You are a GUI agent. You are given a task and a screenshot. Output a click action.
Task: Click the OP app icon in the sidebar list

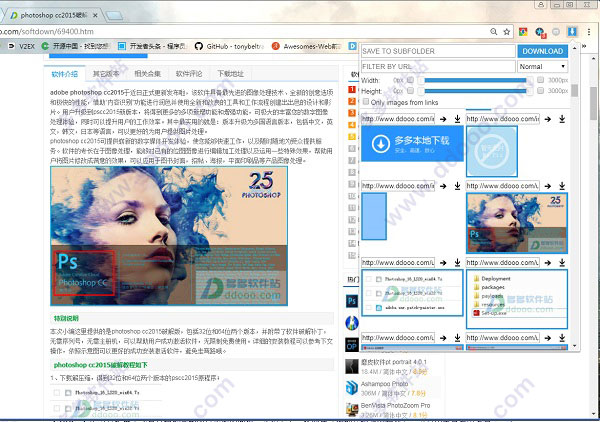[352, 345]
